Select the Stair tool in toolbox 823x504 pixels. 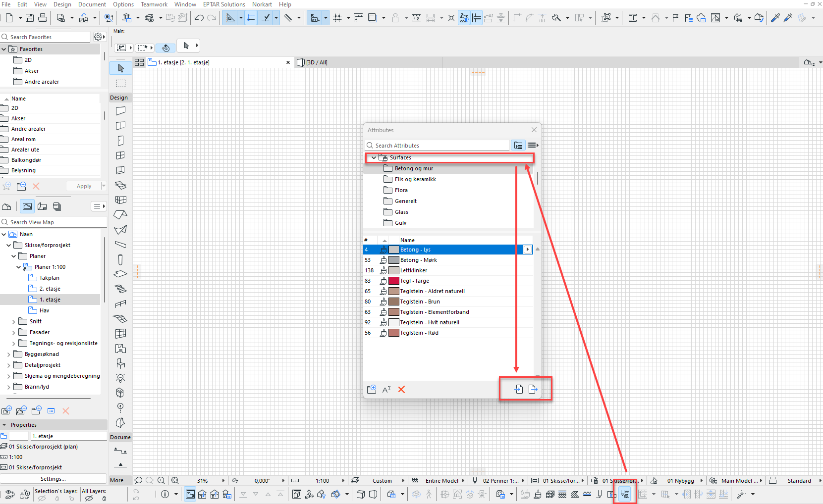click(x=120, y=289)
